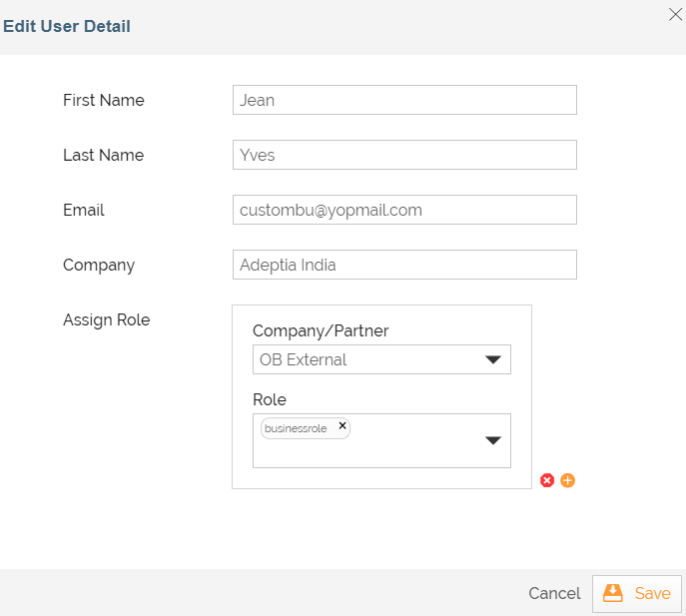Expand the Role dropdown arrow
The image size is (686, 616).
pos(493,441)
